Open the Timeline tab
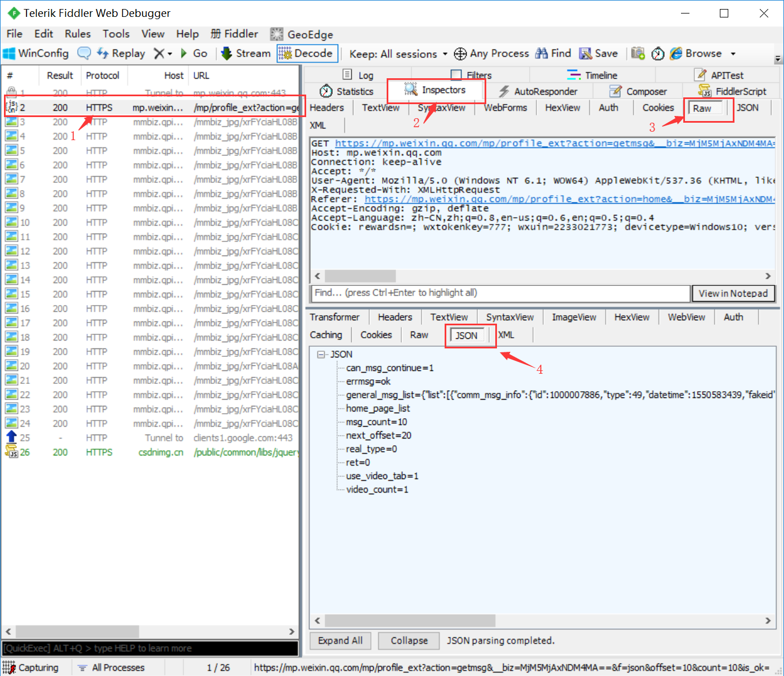This screenshot has height=676, width=784. coord(592,75)
